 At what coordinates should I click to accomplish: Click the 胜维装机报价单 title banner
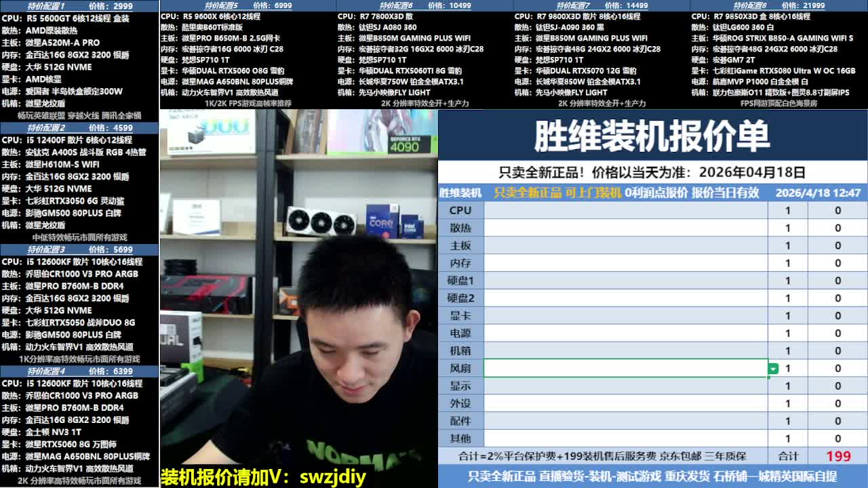(652, 136)
